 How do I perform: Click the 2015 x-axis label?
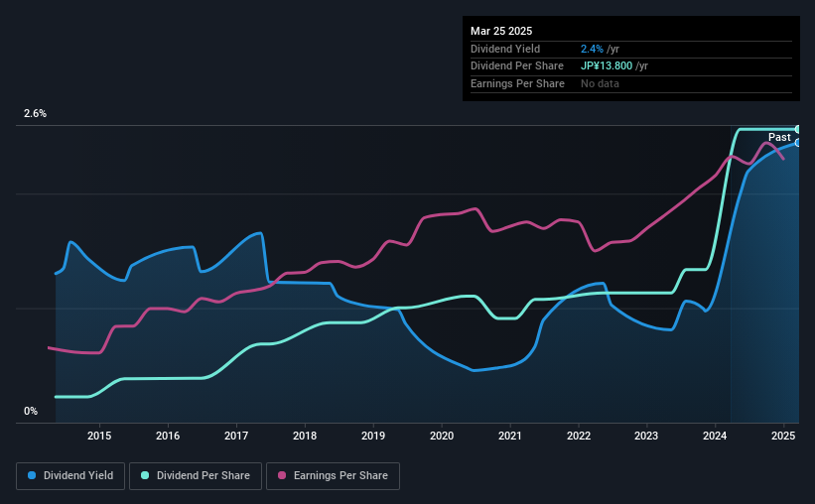(x=99, y=436)
